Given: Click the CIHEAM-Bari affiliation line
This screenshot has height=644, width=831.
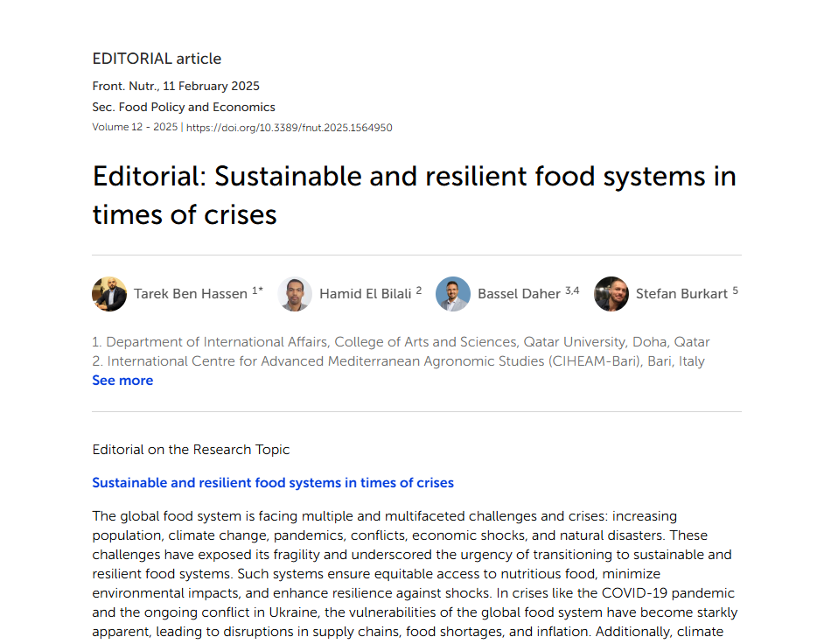Looking at the screenshot, I should pyautogui.click(x=398, y=361).
